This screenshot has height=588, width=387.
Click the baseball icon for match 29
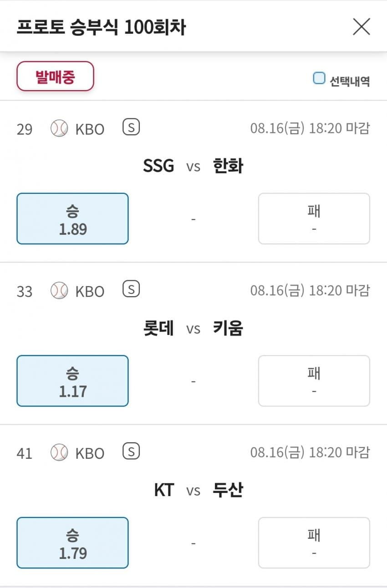[x=59, y=129]
